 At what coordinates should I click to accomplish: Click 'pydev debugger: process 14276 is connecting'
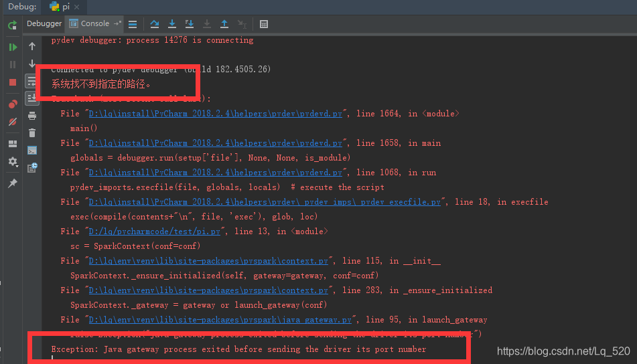click(x=152, y=40)
